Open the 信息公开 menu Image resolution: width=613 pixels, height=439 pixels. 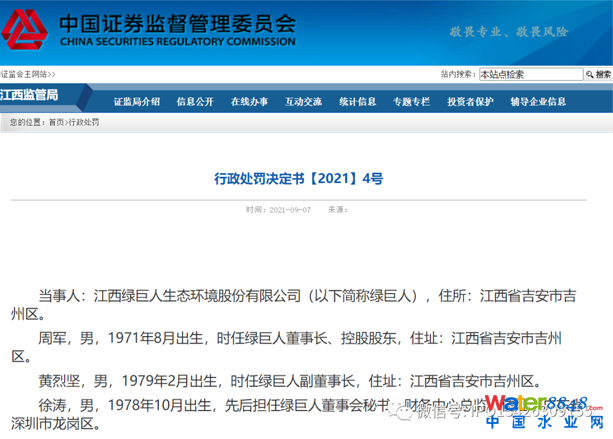pyautogui.click(x=194, y=101)
